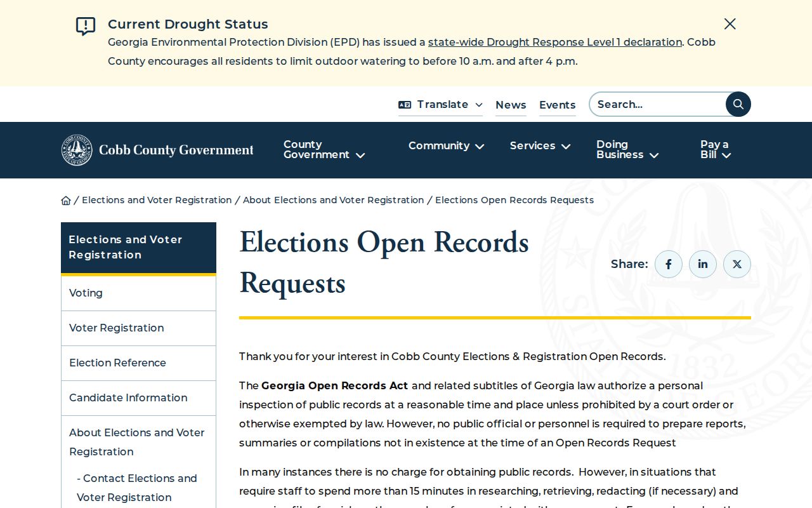
Task: Expand the Community menu
Action: tap(447, 146)
